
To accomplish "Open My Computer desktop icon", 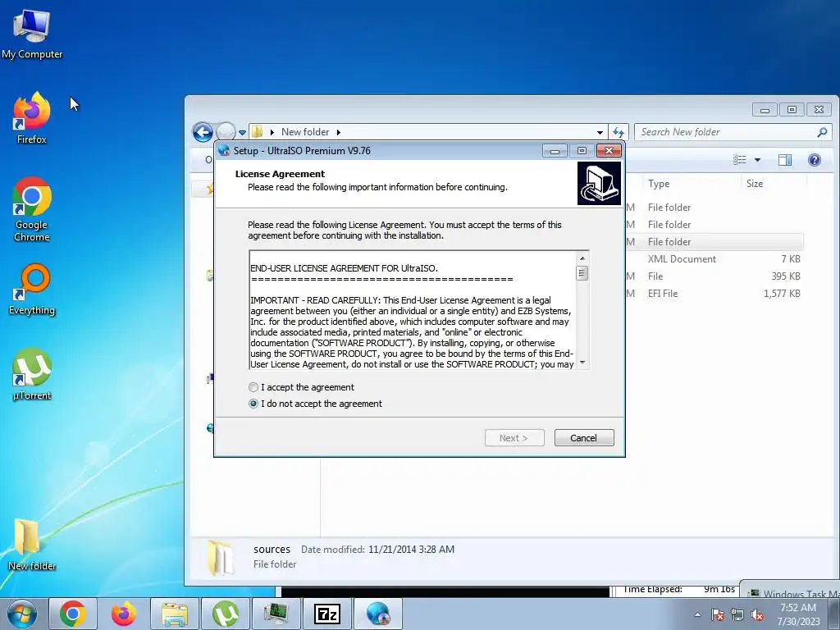I will 32,34.
